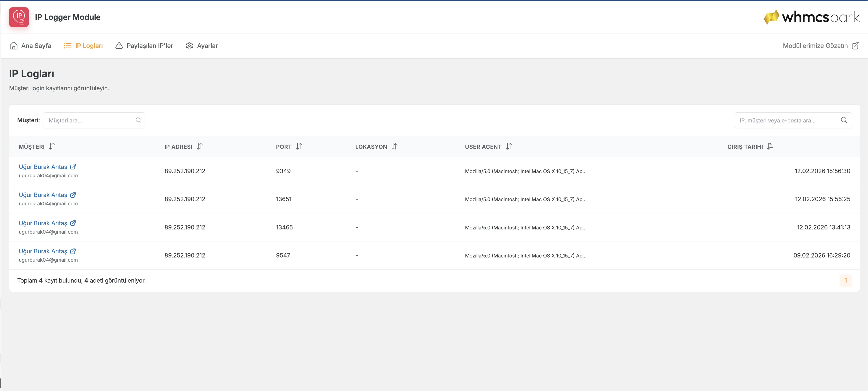Click the Toplam 4 kayıt bulundu summary

coord(82,280)
